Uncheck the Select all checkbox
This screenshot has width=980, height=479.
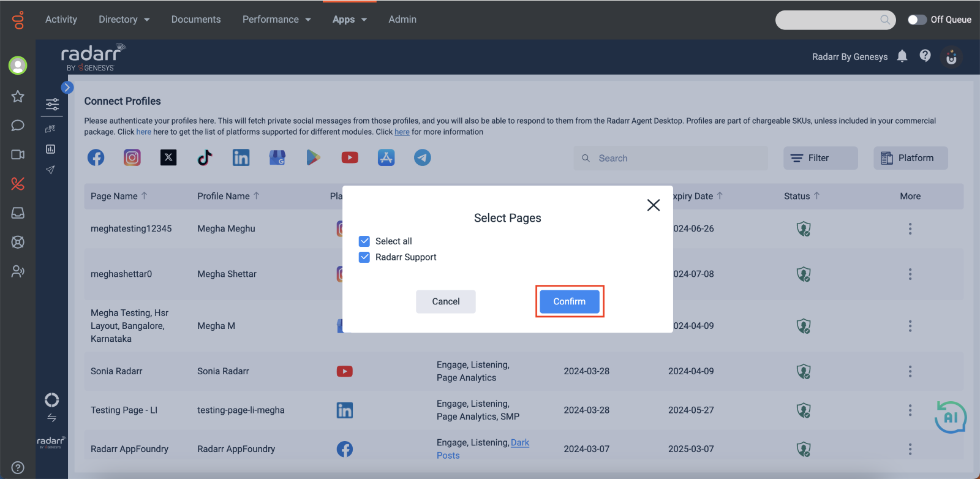(x=364, y=241)
